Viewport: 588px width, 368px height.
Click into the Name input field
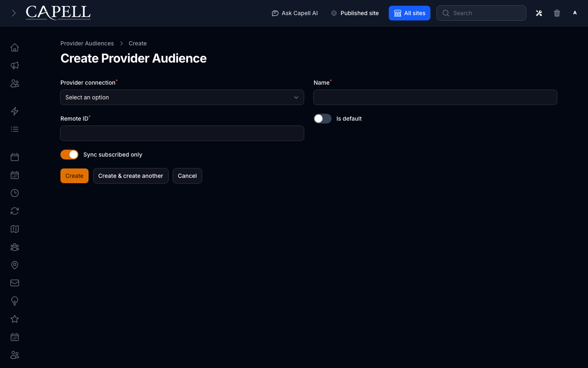coord(435,97)
